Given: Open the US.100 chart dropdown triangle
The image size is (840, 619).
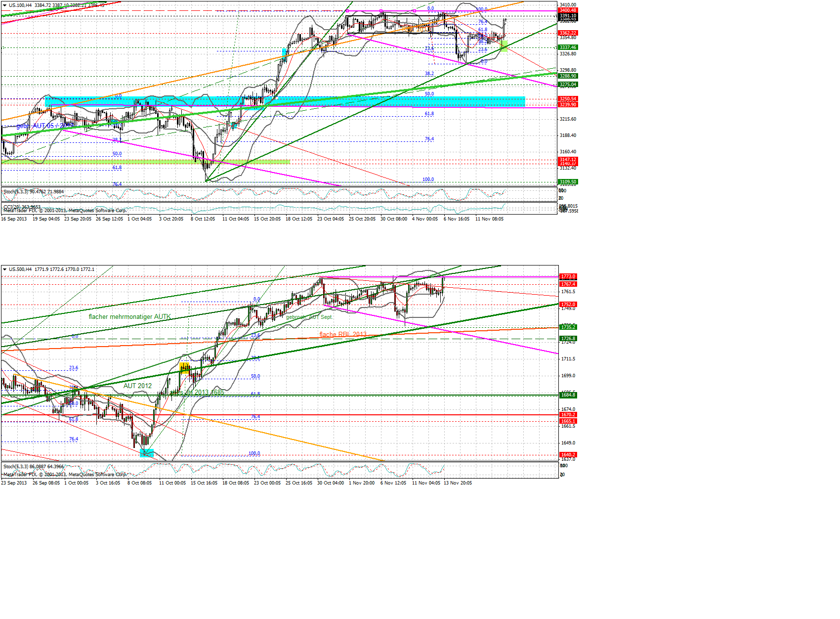Looking at the screenshot, I should tap(5, 5).
